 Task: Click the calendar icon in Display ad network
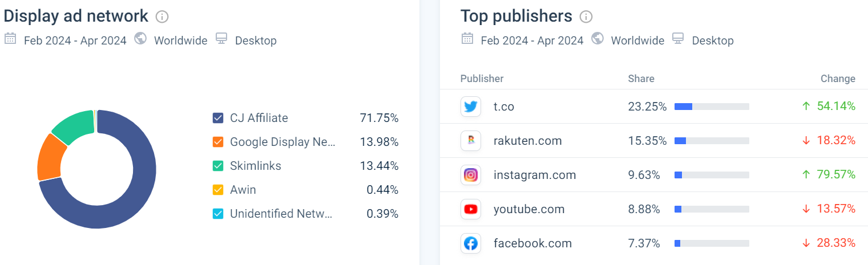pos(10,39)
